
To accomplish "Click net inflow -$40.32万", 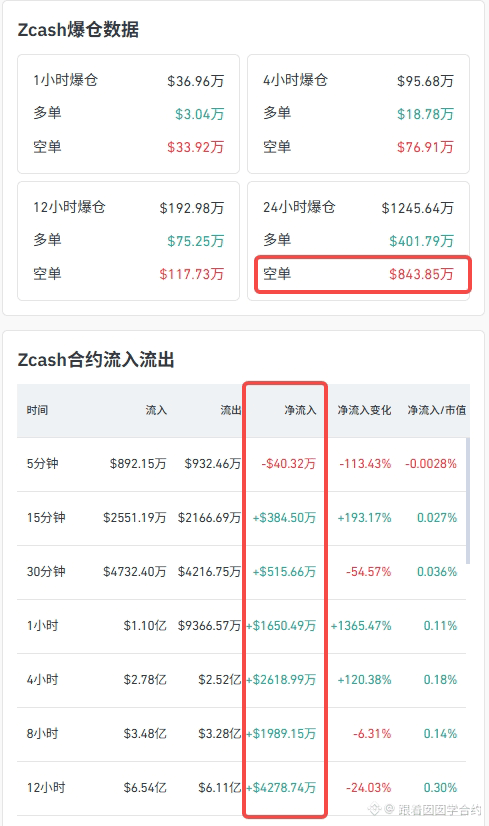I will [289, 464].
